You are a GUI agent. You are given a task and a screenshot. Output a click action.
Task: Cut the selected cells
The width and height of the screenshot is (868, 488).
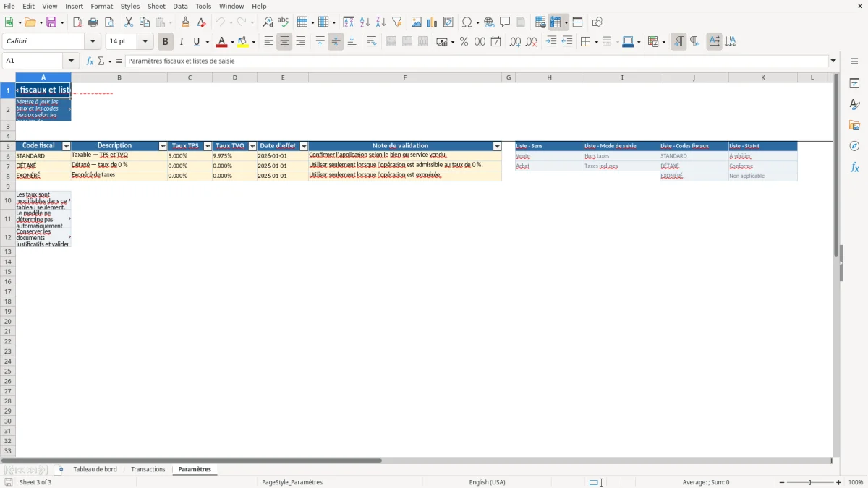tap(129, 22)
